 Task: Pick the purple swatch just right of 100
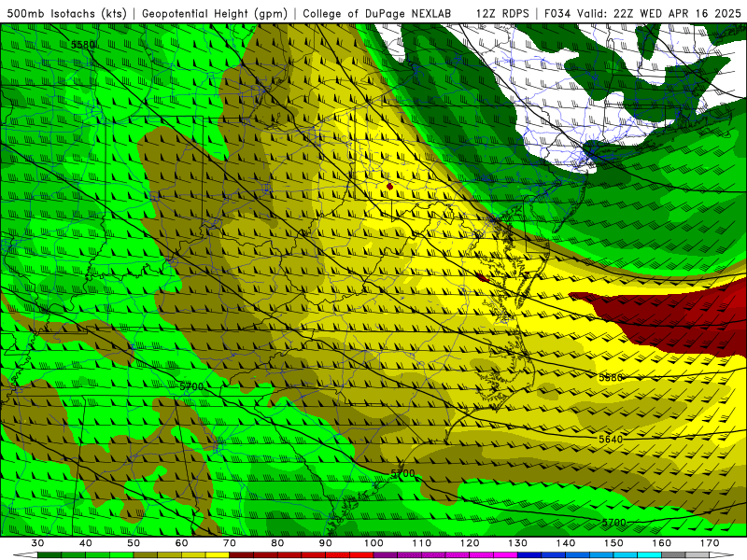tap(386, 555)
